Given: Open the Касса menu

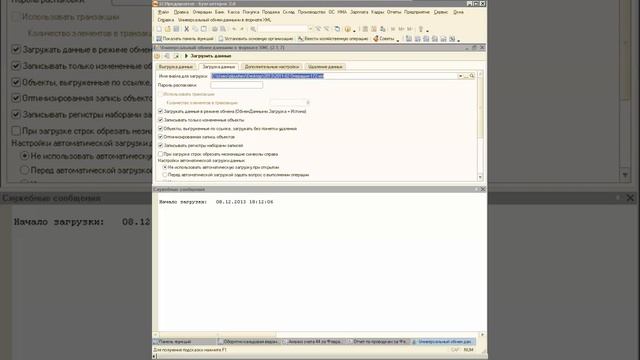Looking at the screenshot, I should coord(233,12).
